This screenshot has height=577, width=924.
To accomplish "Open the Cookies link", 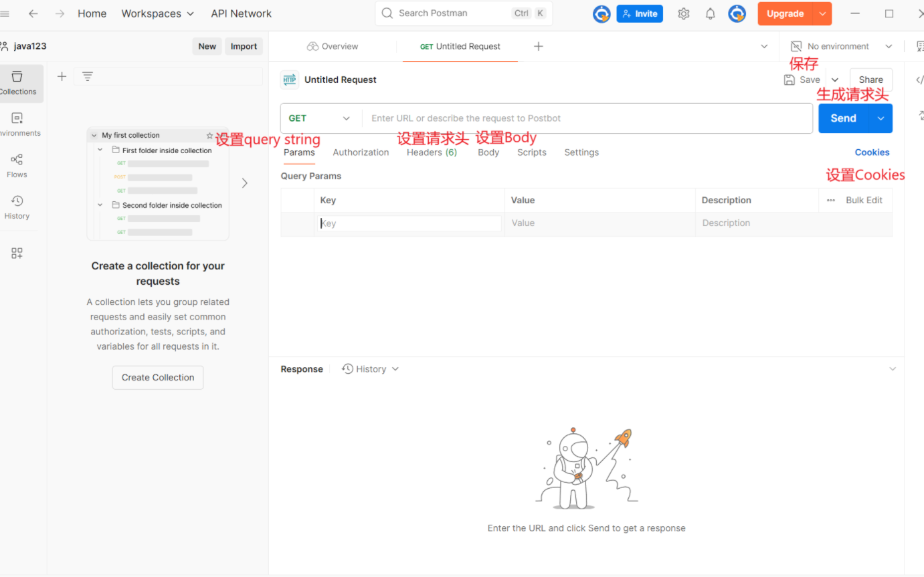I will tap(872, 152).
